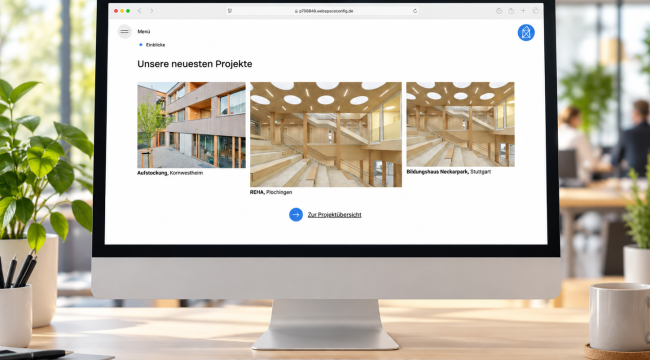The image size is (650, 360).
Task: Follow the Zur Projektübersicht link
Action: point(335,215)
